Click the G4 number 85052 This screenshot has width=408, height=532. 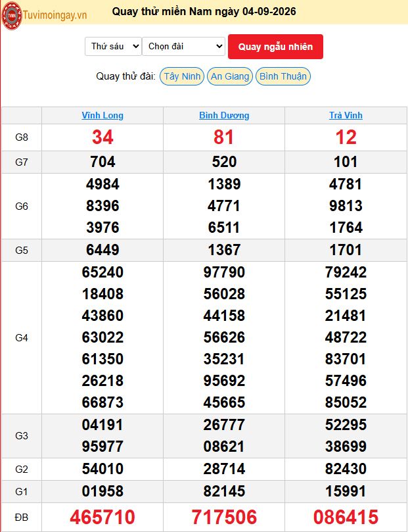click(x=346, y=402)
